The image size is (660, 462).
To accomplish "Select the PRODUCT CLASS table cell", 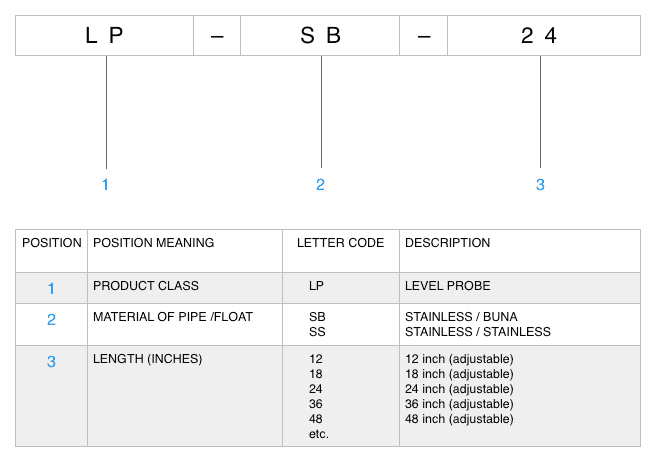I will pos(185,288).
